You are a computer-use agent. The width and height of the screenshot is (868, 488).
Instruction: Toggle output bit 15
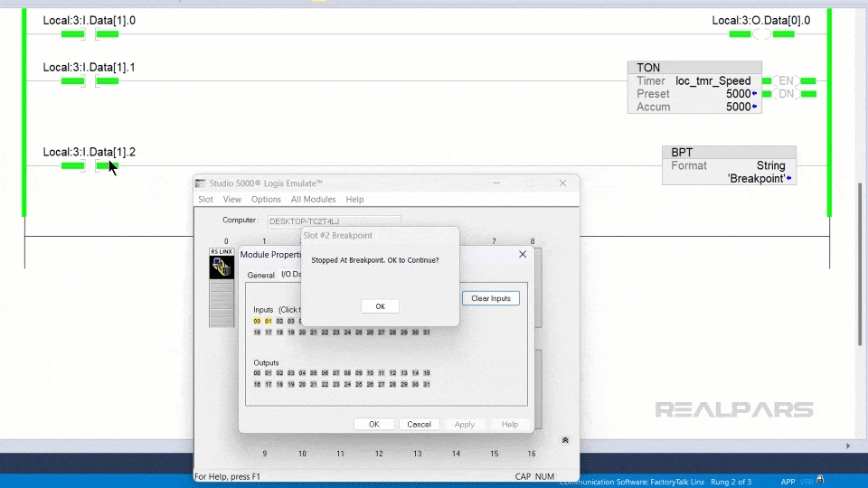click(x=426, y=373)
